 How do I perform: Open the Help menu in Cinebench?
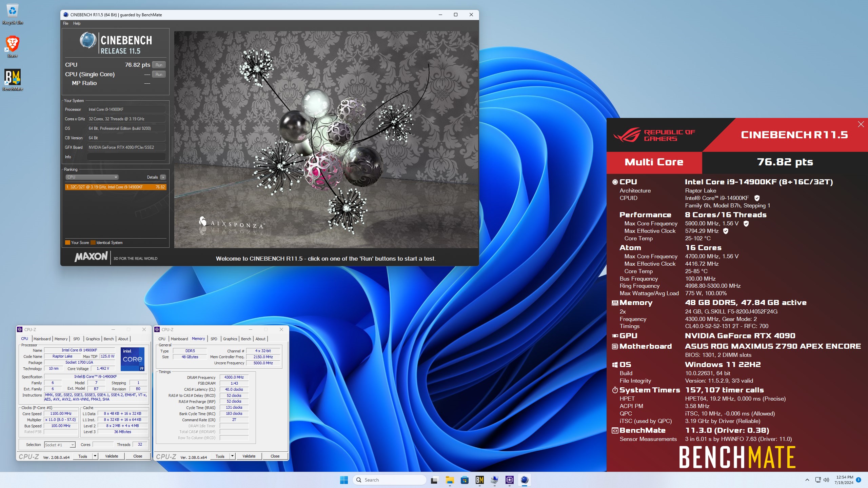tap(77, 23)
